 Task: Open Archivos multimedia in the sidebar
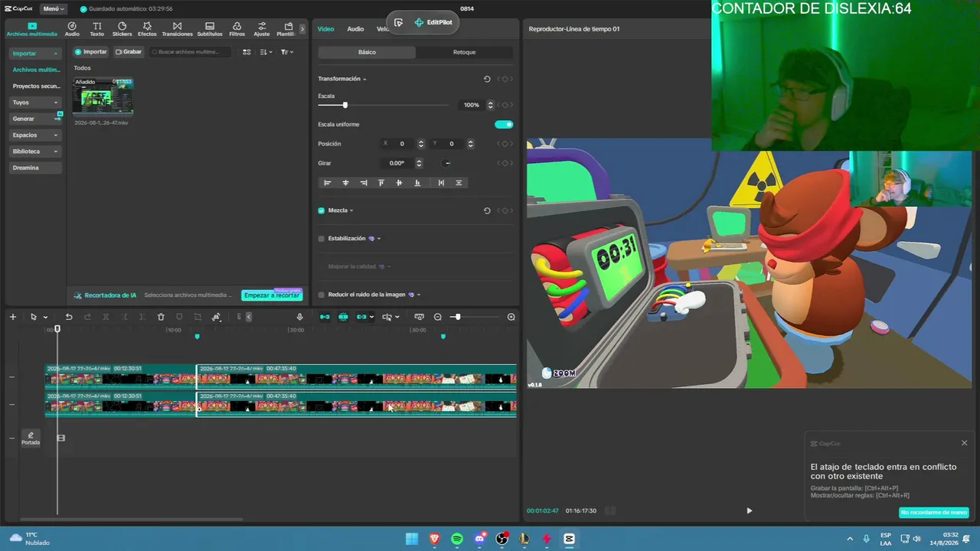[36, 70]
